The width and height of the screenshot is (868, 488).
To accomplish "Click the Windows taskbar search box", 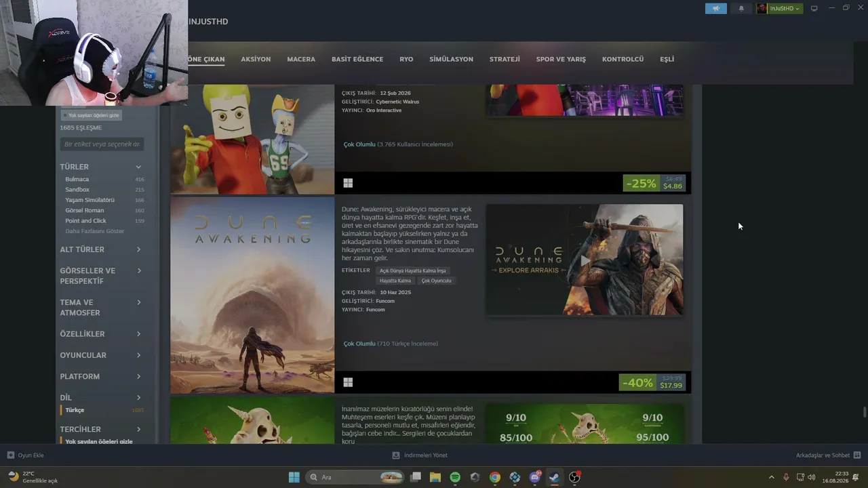I will (x=356, y=477).
